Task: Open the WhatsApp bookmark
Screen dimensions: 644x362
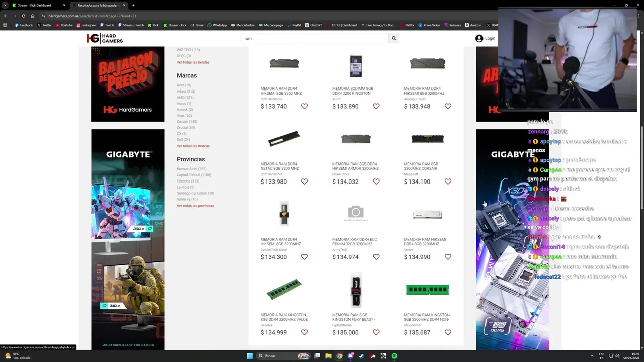Action: [x=217, y=25]
